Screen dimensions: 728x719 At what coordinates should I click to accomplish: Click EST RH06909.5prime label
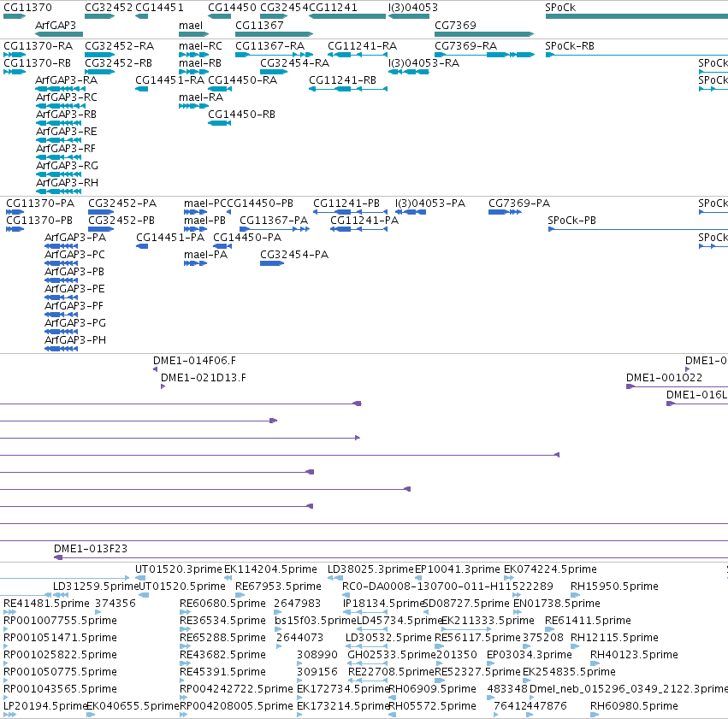point(432,689)
